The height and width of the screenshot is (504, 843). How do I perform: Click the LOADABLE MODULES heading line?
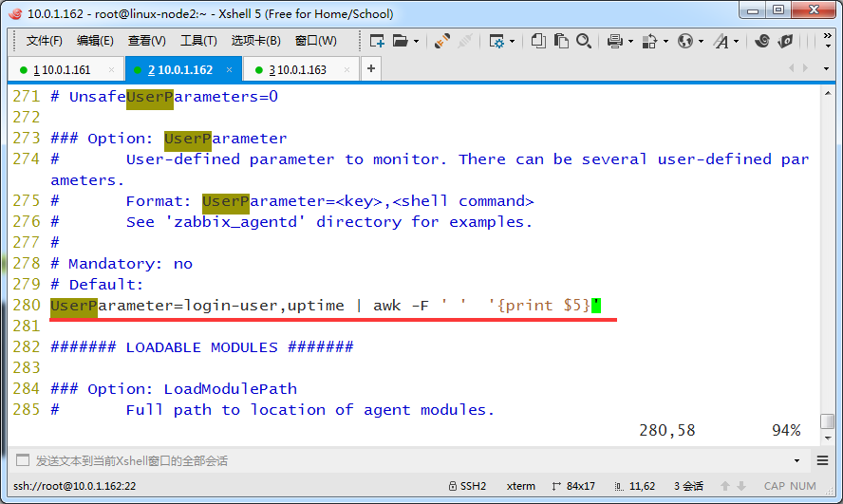pos(202,347)
